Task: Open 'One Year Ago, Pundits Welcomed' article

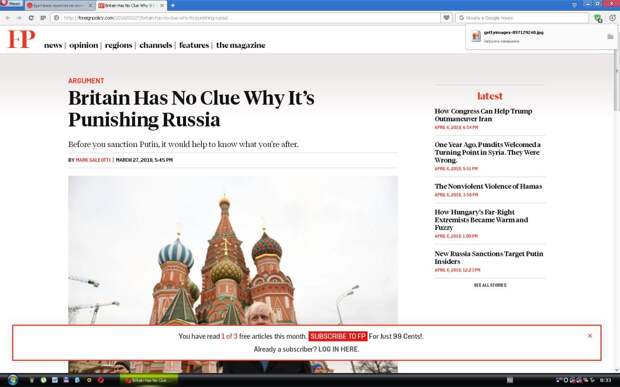Action: (488, 152)
